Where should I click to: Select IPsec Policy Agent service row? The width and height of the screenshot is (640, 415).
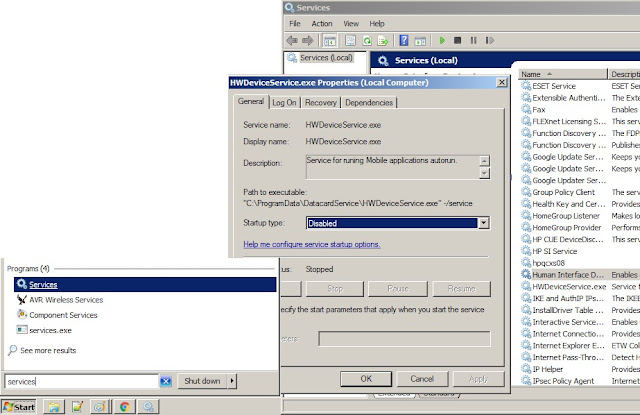coord(563,381)
